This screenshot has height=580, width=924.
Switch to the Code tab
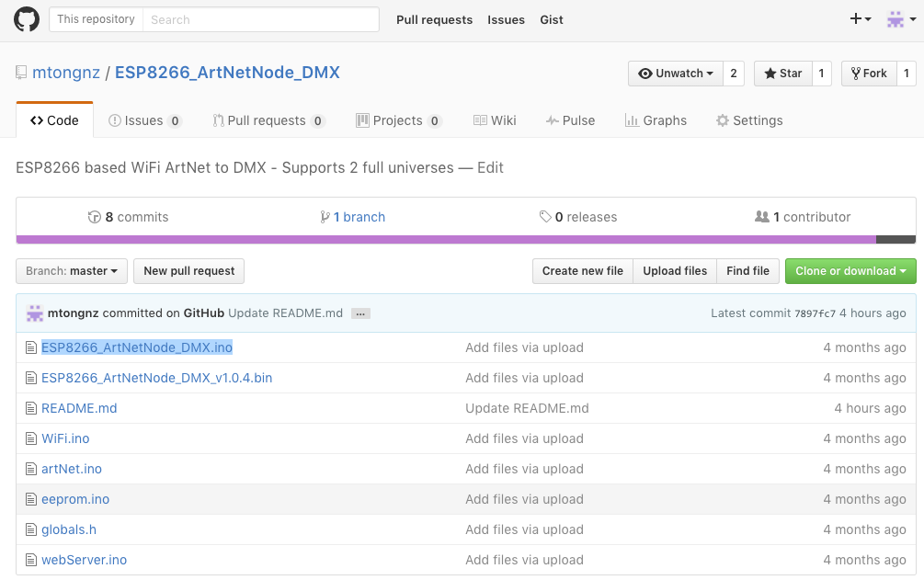click(55, 120)
